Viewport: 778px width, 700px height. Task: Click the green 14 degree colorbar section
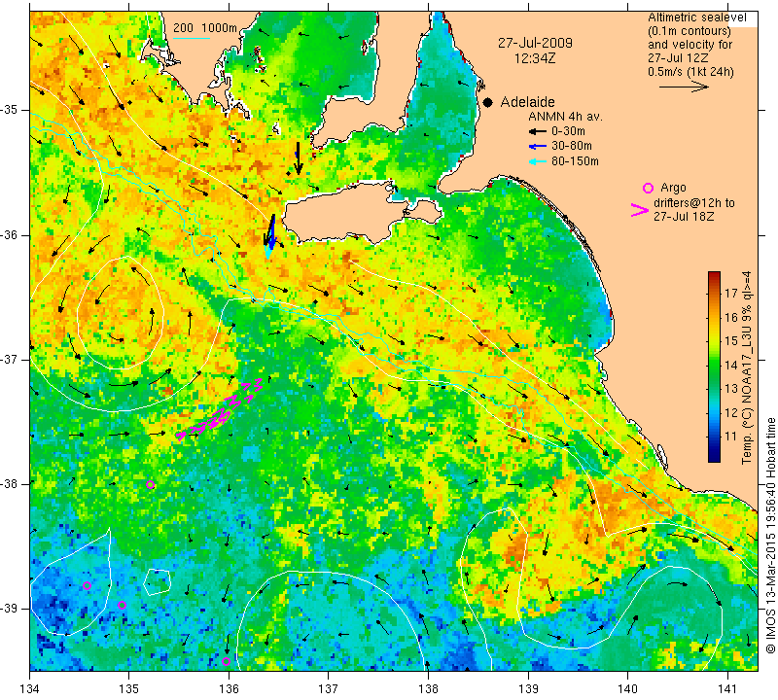point(714,365)
